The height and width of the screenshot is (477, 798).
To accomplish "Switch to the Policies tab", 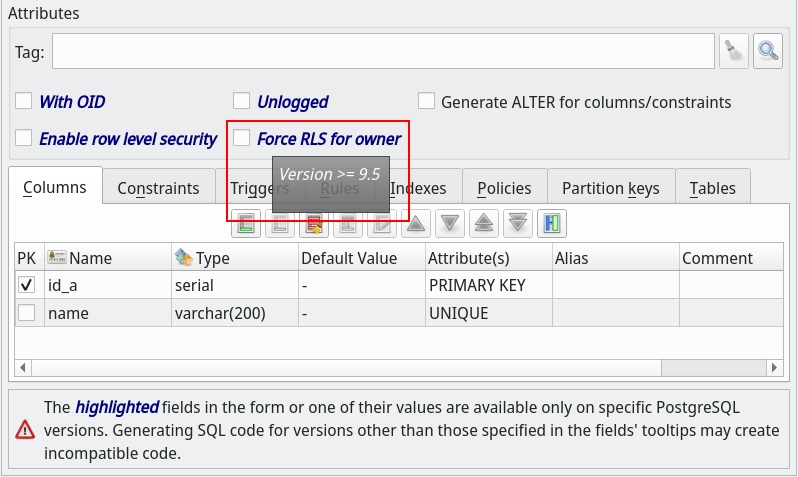I will pyautogui.click(x=504, y=188).
